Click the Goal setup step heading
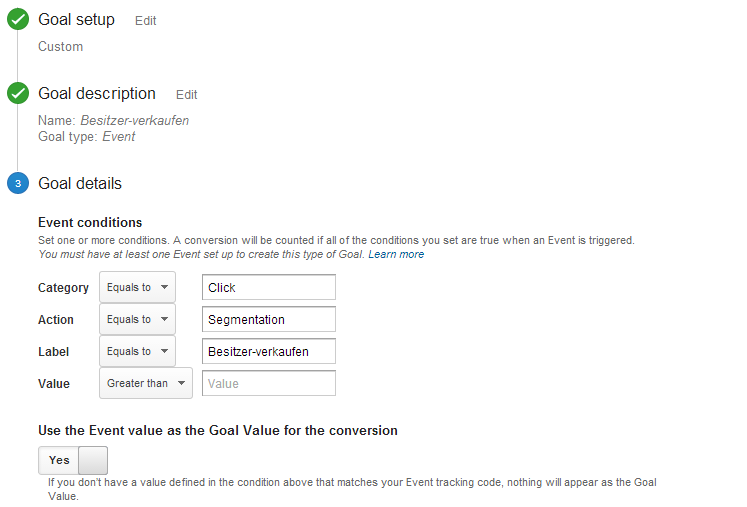Screen dimensions: 747x507 tap(76, 20)
